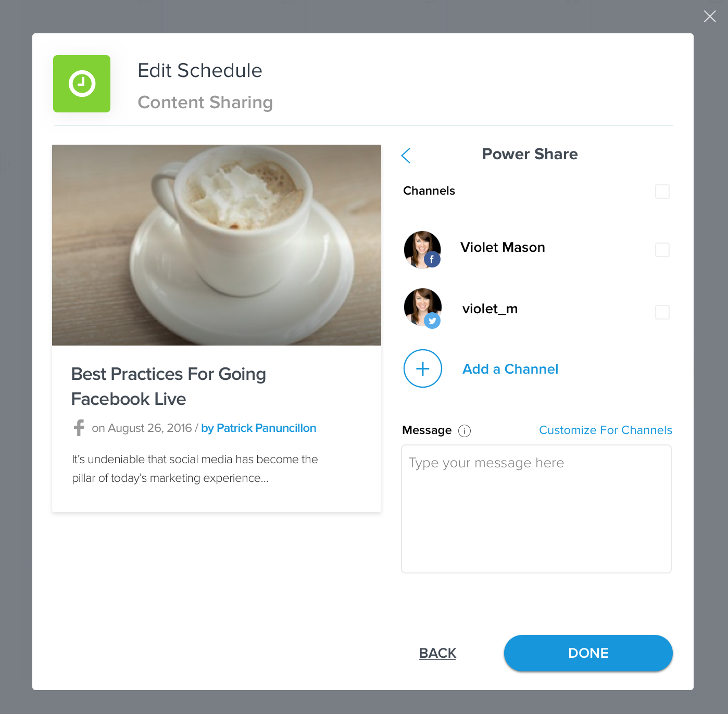Enable the Violet Mason channel checkbox
728x714 pixels.
(x=662, y=250)
